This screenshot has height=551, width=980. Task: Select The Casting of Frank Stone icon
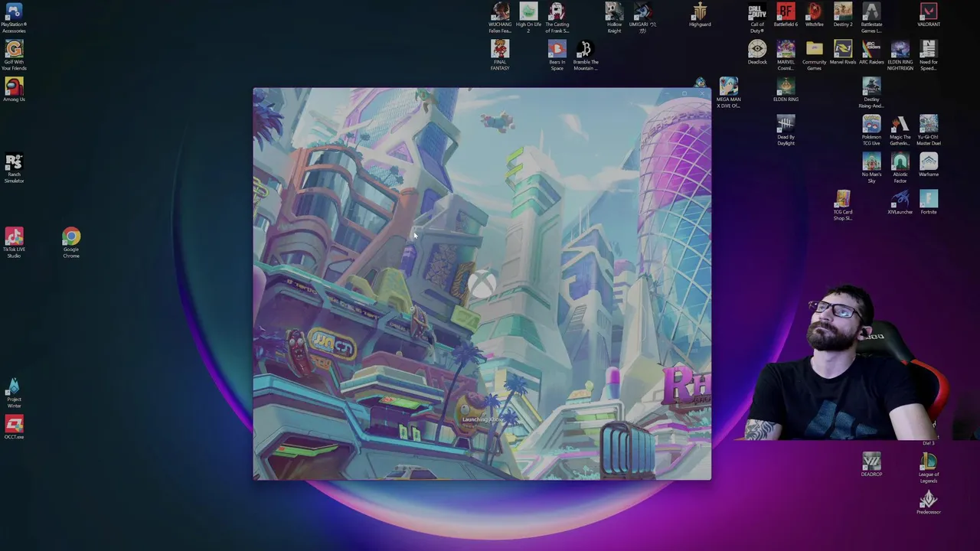point(557,18)
